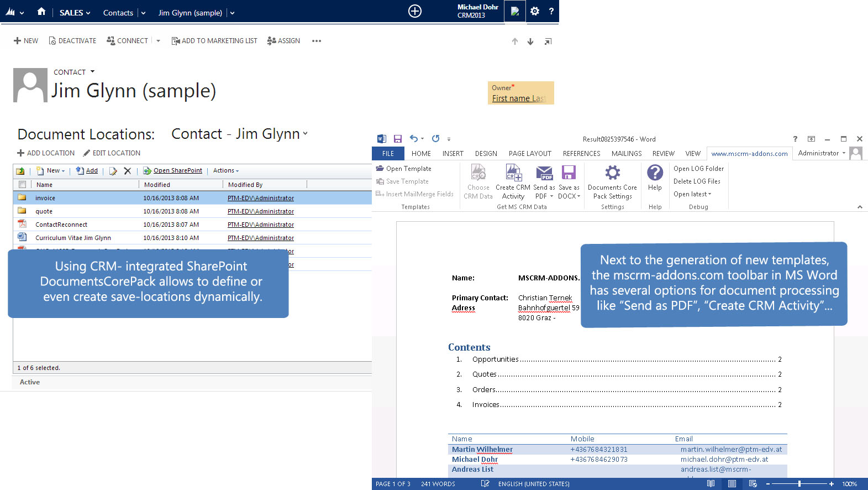Toggle the select-all checkbox in Name header

click(x=22, y=185)
